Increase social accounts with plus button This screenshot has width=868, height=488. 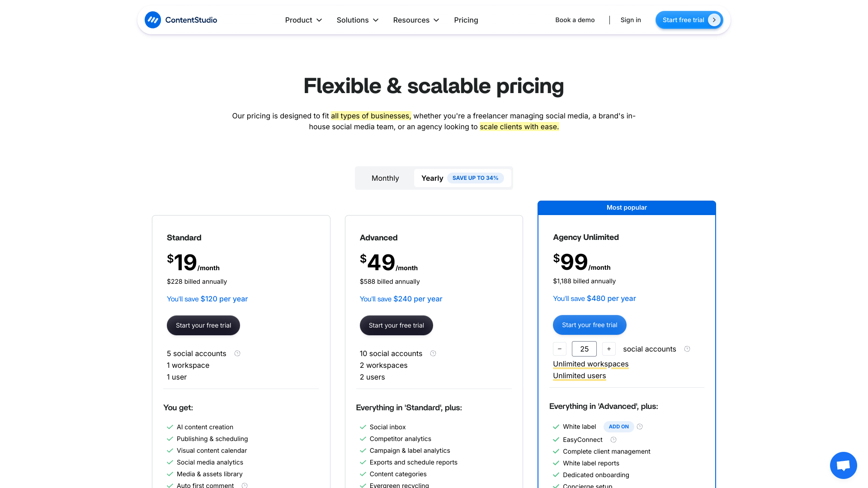(609, 349)
